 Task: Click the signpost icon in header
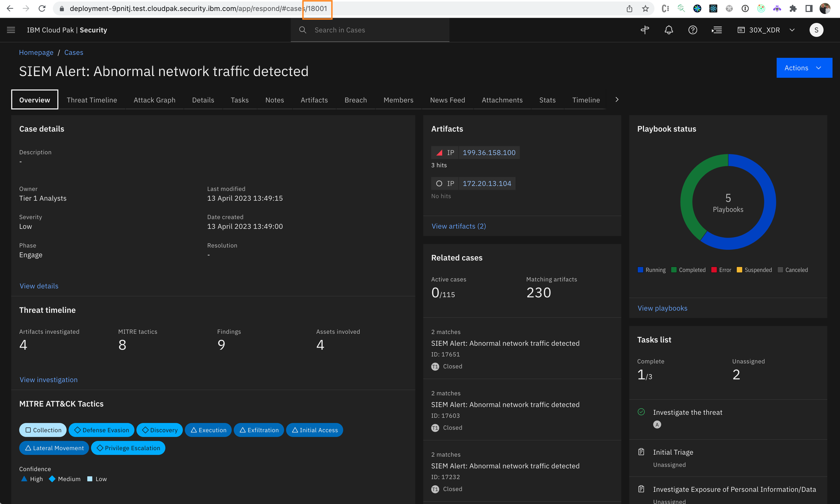[645, 30]
